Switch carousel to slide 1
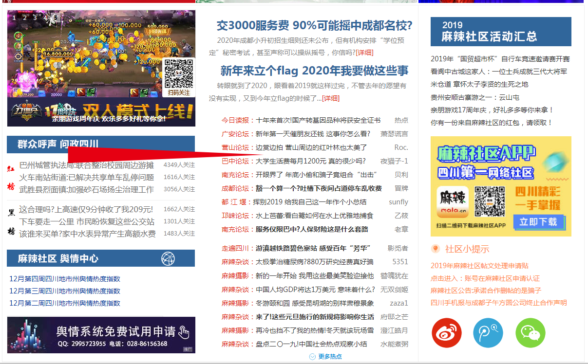 (14, 18)
